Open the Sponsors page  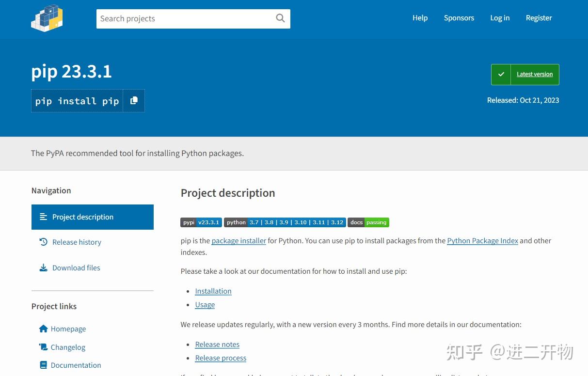[459, 18]
